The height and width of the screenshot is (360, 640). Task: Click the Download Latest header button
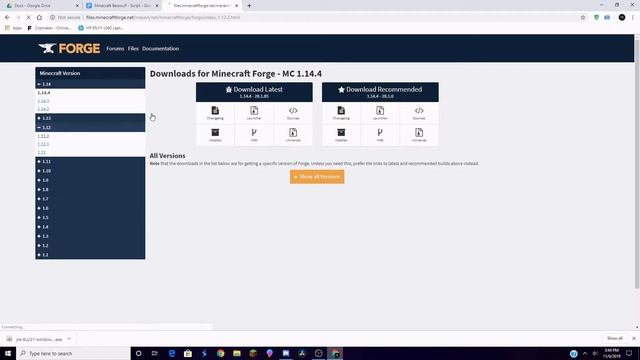pos(254,92)
